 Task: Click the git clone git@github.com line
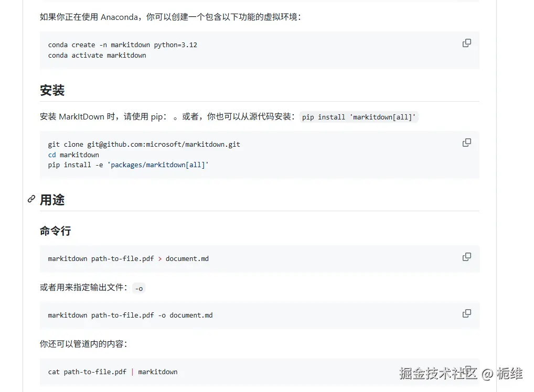pyautogui.click(x=144, y=145)
